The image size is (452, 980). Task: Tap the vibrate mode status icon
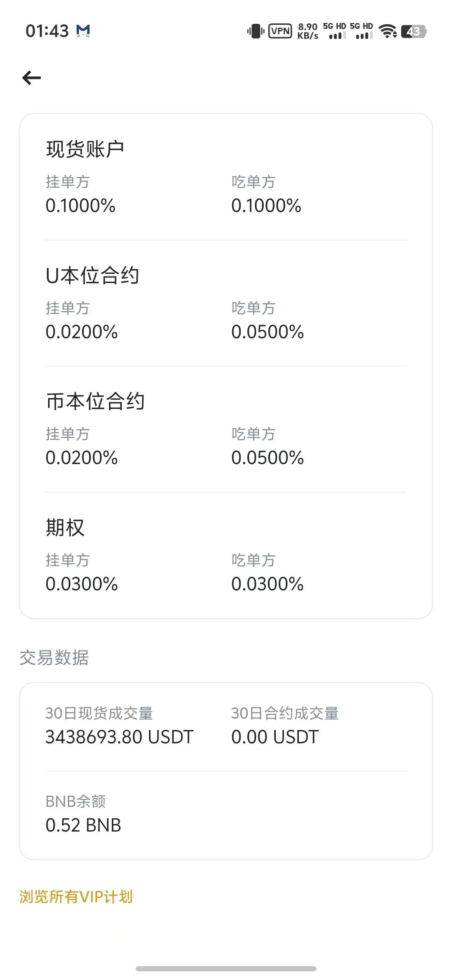point(255,31)
